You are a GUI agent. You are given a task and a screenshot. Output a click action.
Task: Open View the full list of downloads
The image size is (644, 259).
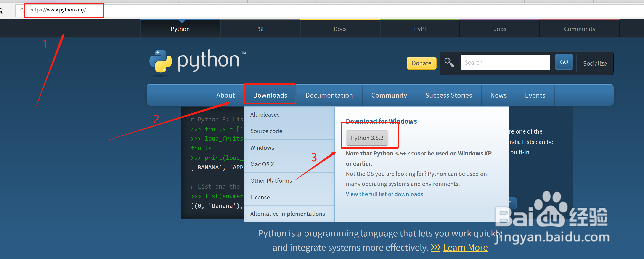click(x=385, y=194)
